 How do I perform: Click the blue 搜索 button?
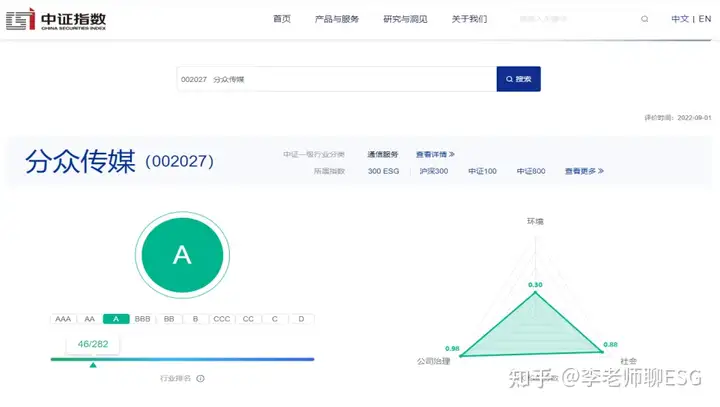[518, 79]
